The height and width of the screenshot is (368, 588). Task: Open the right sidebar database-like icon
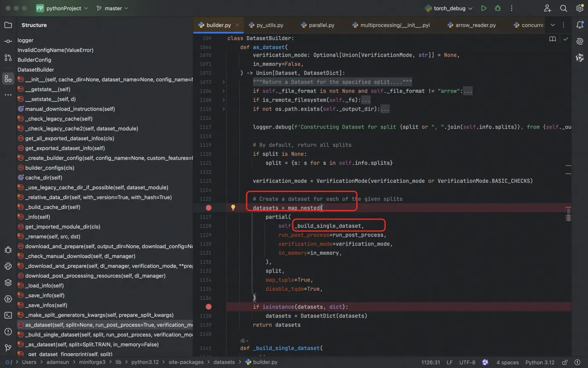click(580, 58)
